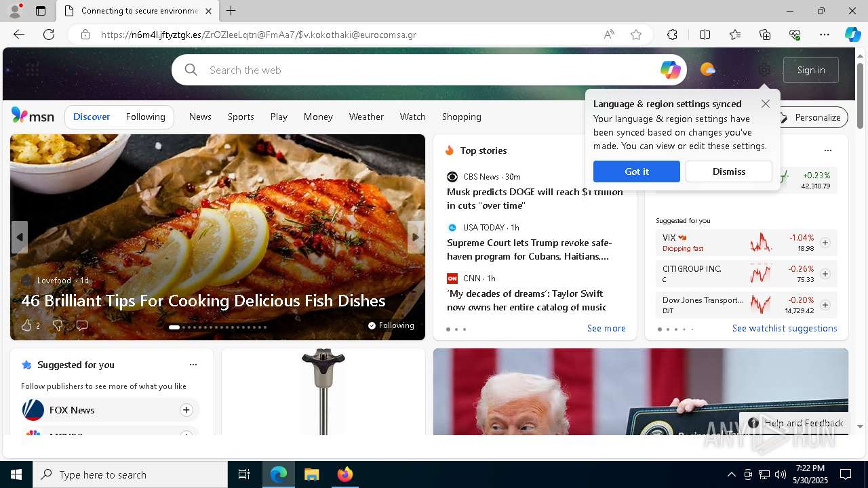Image resolution: width=868 pixels, height=488 pixels.
Task: Click Copilot icon in search box
Action: coord(670,70)
